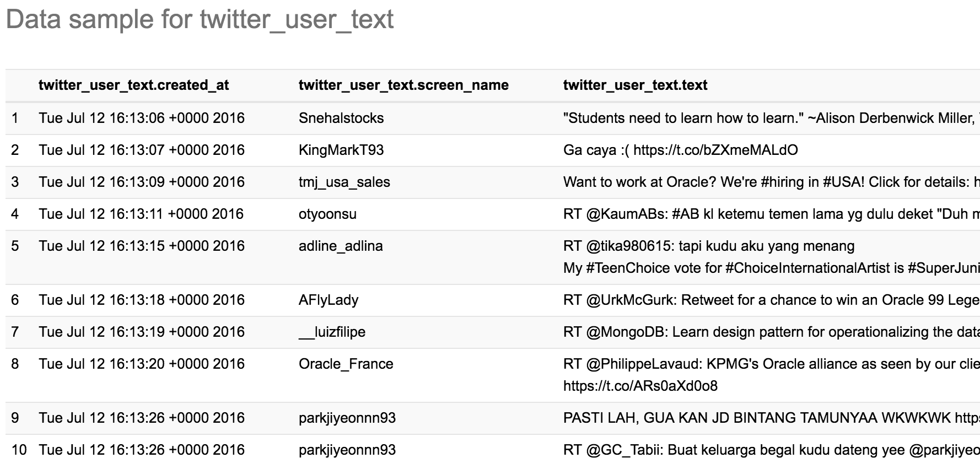Click the tmj_usa_sales screen name
The image size is (980, 474).
point(344,182)
